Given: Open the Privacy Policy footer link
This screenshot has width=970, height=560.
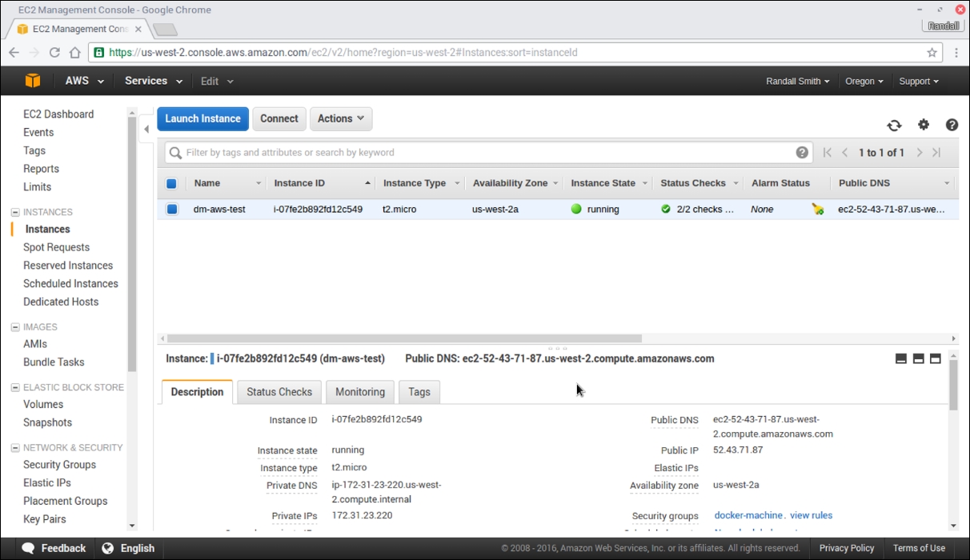Looking at the screenshot, I should (847, 548).
